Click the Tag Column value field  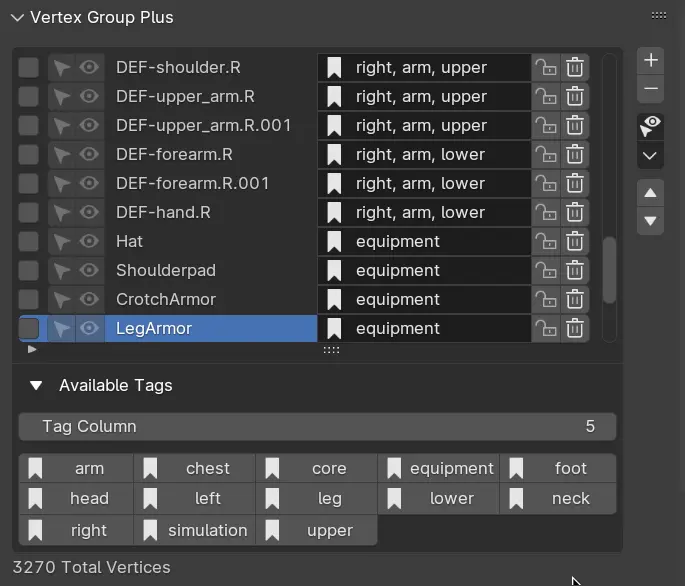pyautogui.click(x=317, y=427)
